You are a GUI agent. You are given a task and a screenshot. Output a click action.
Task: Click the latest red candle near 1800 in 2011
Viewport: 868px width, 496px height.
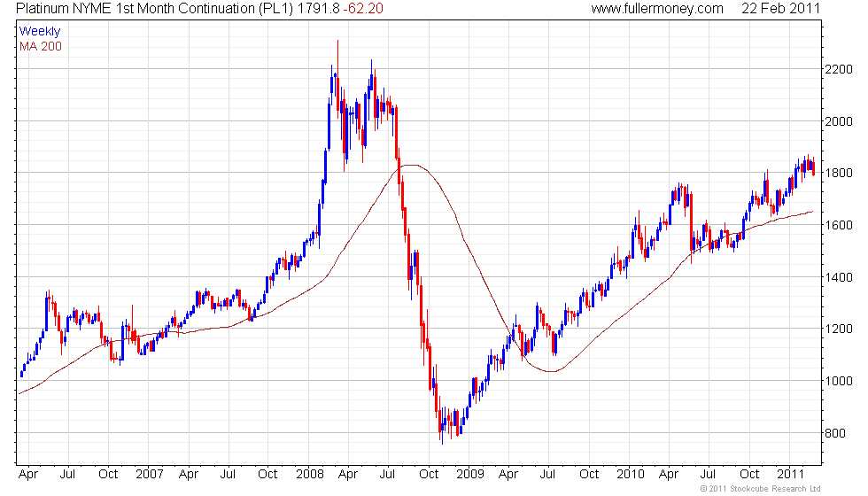click(x=813, y=167)
